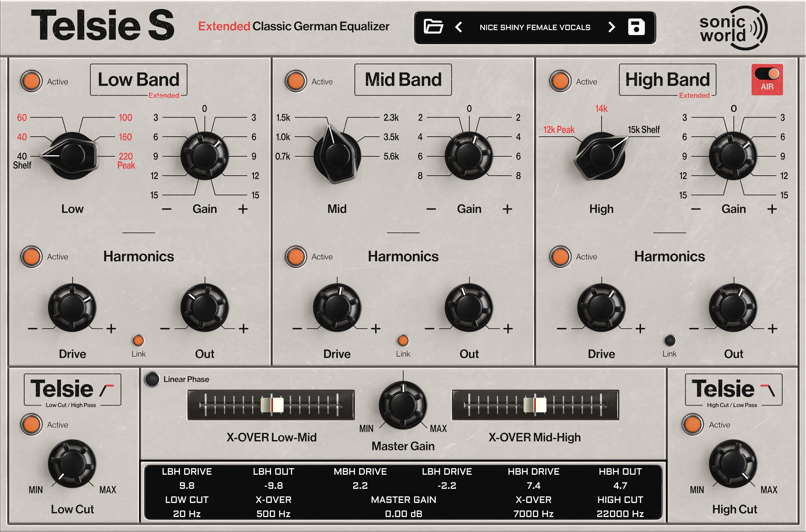The width and height of the screenshot is (806, 532).
Task: Save the current preset with the floppy disk icon
Action: pos(636,27)
